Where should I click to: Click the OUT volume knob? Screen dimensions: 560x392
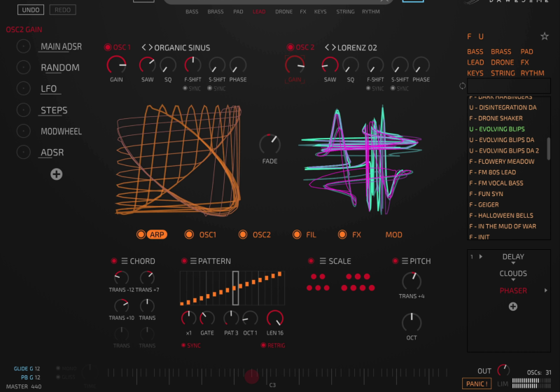[x=503, y=370]
